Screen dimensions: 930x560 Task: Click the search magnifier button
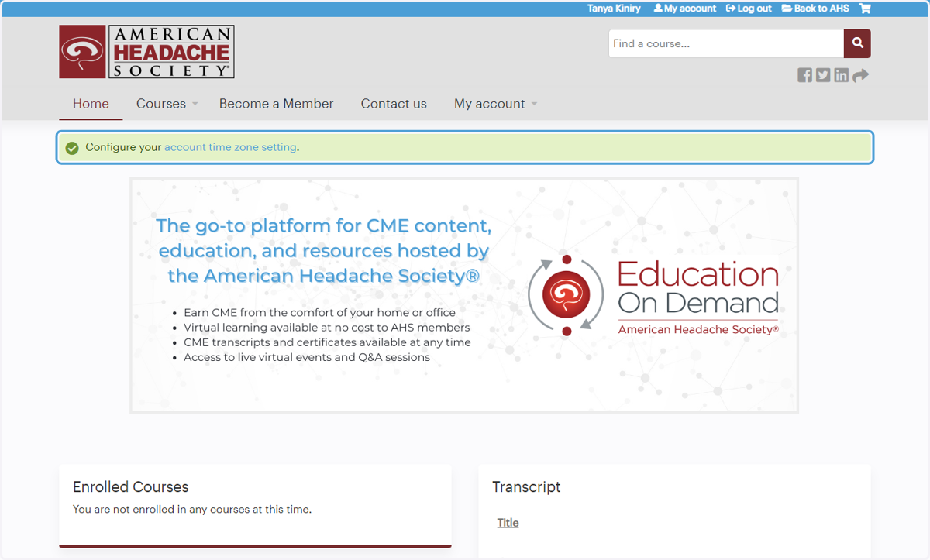point(857,43)
